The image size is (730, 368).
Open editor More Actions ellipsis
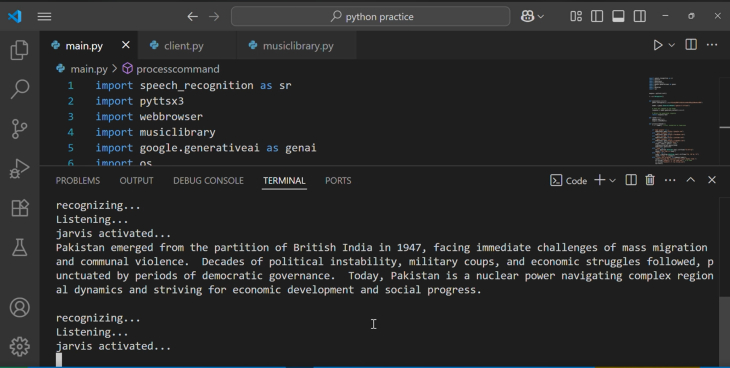(712, 45)
